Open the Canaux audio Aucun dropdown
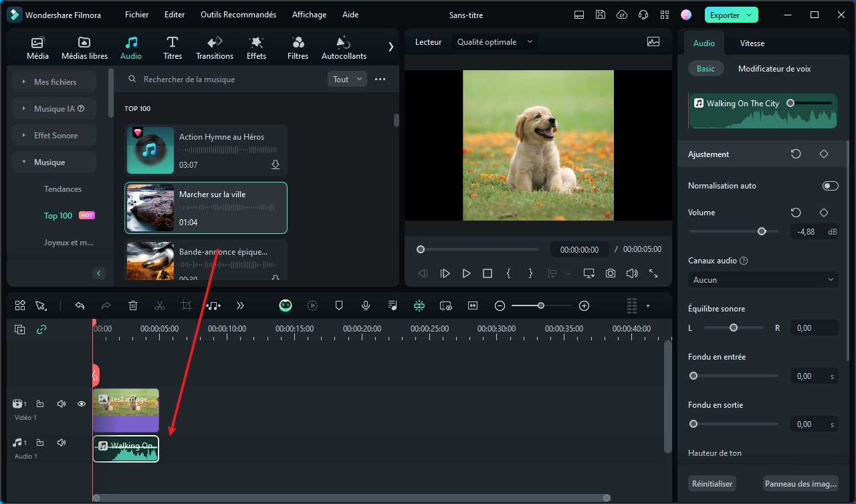The image size is (856, 504). coord(763,279)
